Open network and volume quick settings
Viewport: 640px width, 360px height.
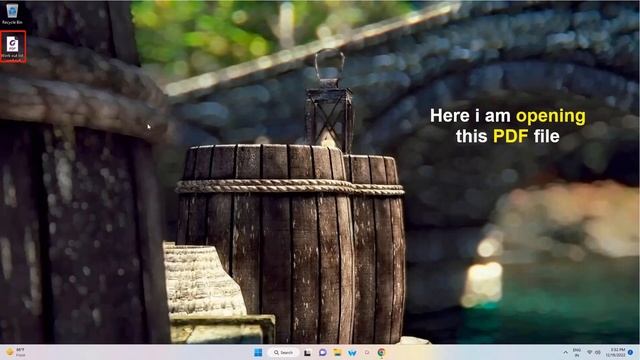click(x=593, y=352)
